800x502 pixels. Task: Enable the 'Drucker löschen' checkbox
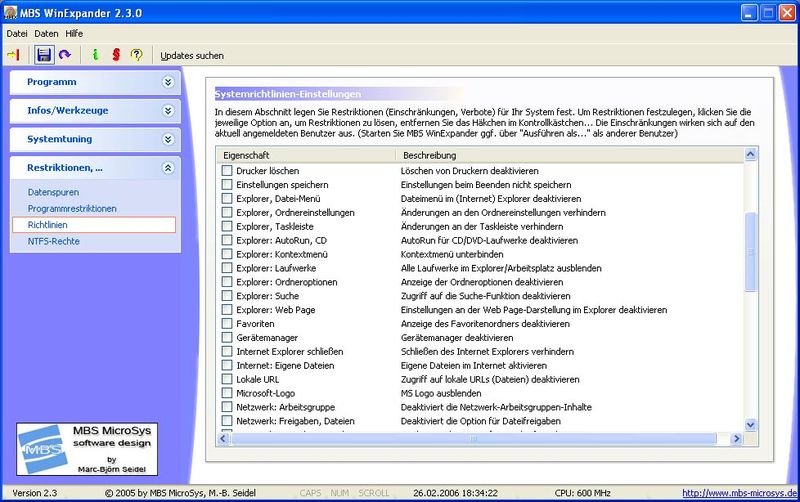227,171
